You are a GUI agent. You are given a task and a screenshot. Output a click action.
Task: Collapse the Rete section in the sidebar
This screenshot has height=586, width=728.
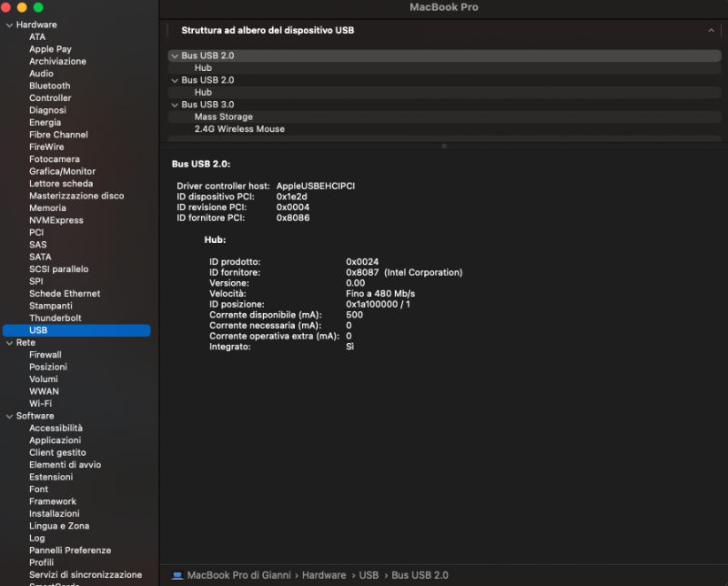click(x=9, y=343)
